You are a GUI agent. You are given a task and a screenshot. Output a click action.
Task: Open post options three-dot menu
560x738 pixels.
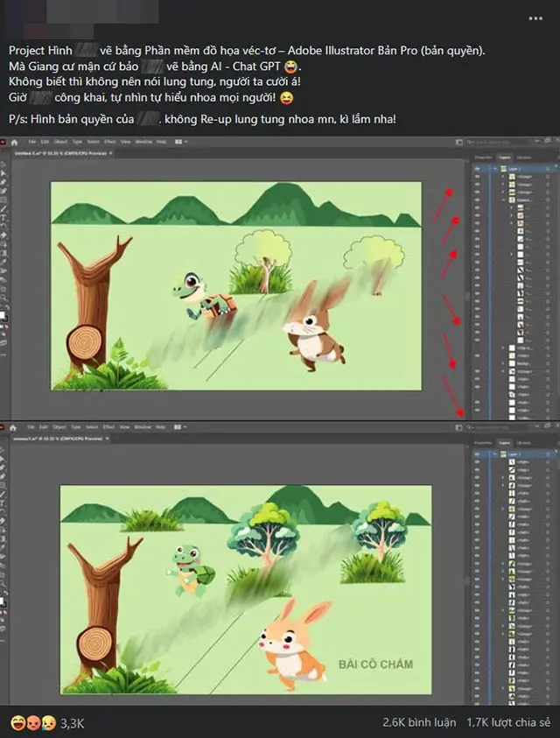[x=535, y=18]
